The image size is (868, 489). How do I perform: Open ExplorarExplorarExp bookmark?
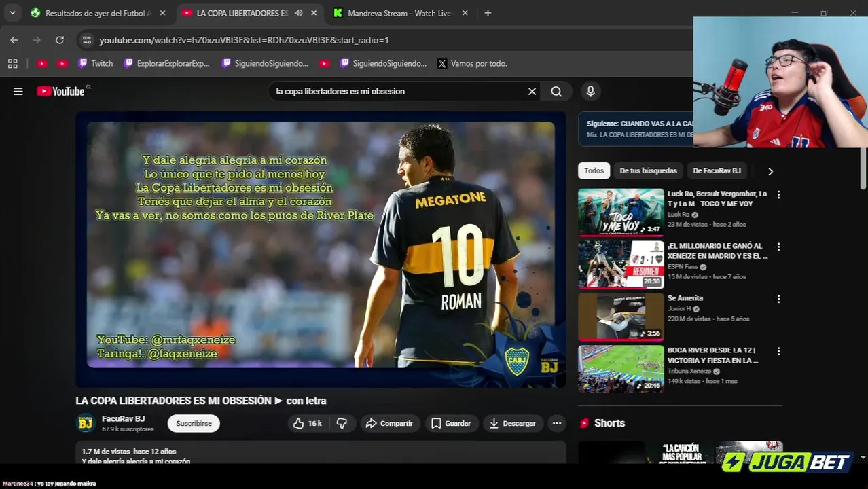click(x=167, y=63)
